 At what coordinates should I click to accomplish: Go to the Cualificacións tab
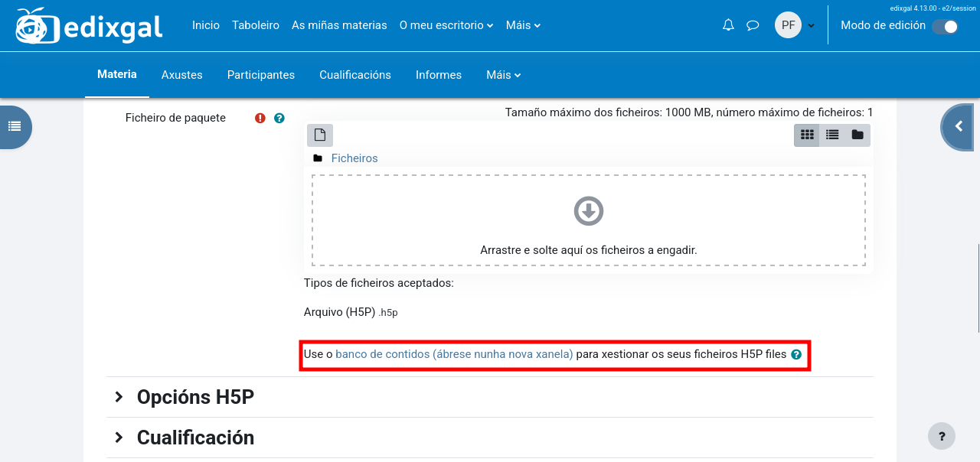(355, 75)
